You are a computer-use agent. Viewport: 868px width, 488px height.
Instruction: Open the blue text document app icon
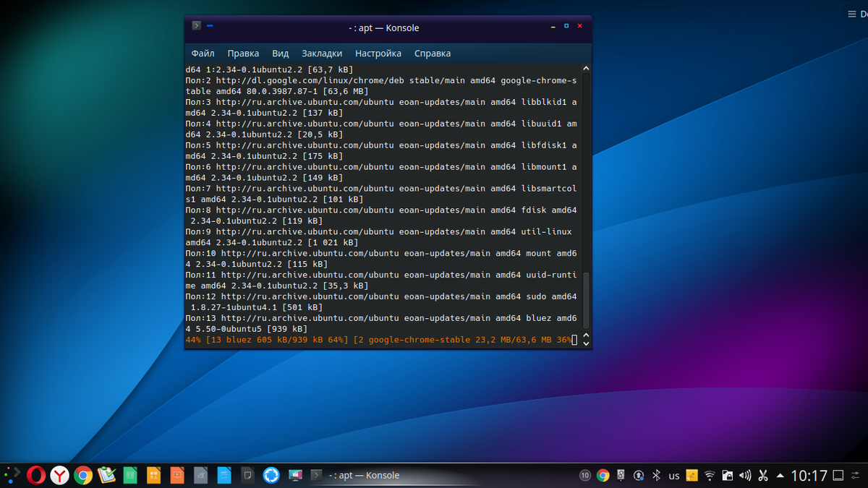[224, 475]
